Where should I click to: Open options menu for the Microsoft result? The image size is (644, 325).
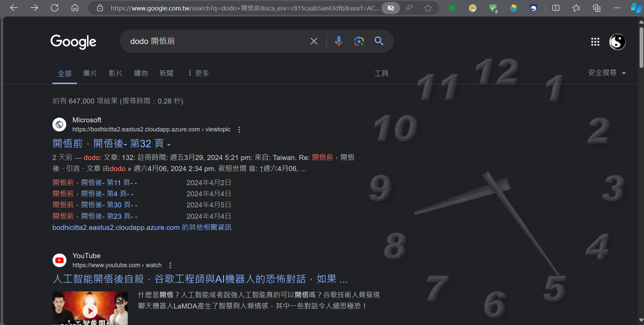(239, 129)
